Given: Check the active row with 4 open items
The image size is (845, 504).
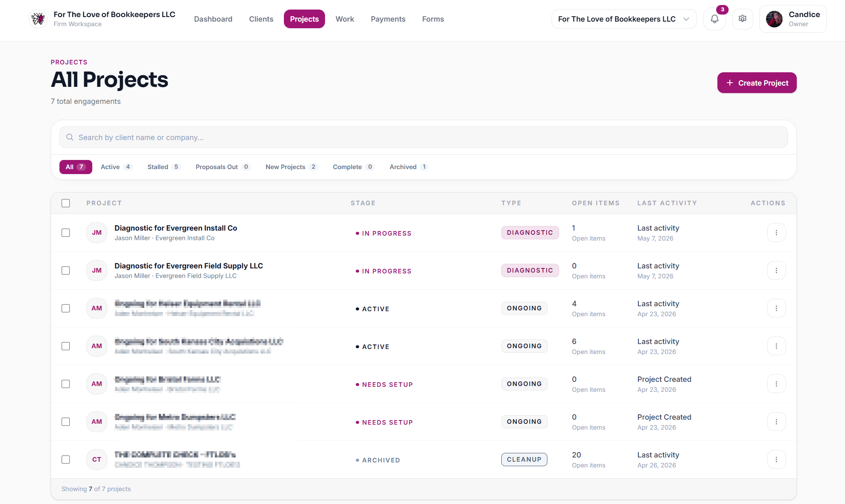Looking at the screenshot, I should click(x=66, y=308).
